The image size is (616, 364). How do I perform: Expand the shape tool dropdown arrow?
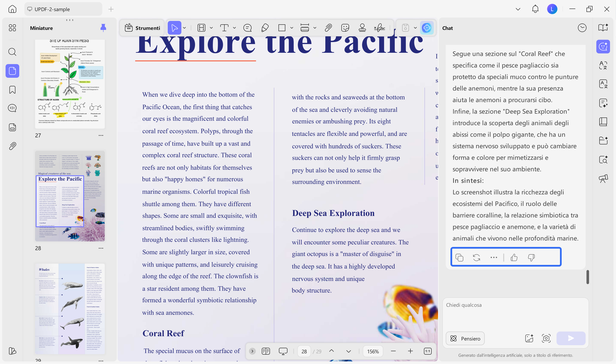(x=292, y=28)
